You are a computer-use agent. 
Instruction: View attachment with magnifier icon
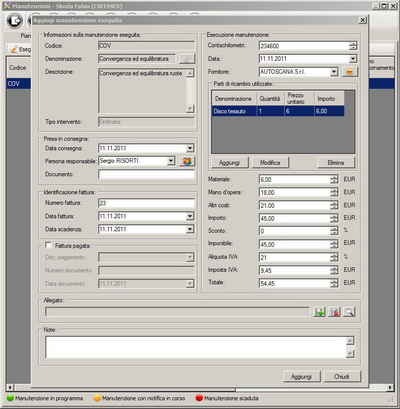pos(349,312)
